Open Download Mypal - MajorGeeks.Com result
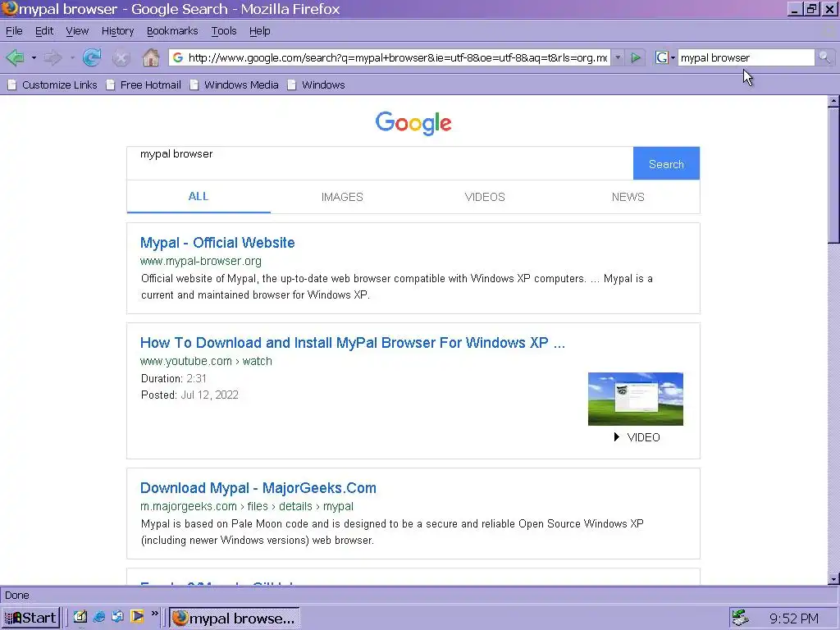This screenshot has width=840, height=630. (258, 488)
